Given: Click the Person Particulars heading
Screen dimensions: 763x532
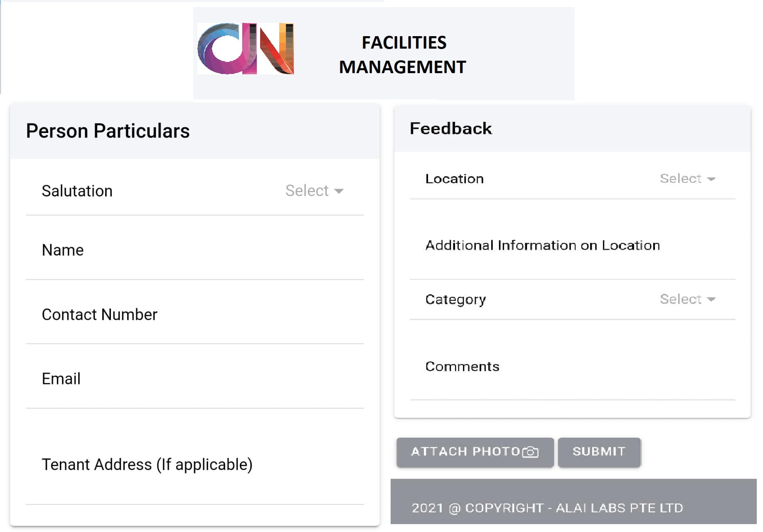Looking at the screenshot, I should (108, 131).
